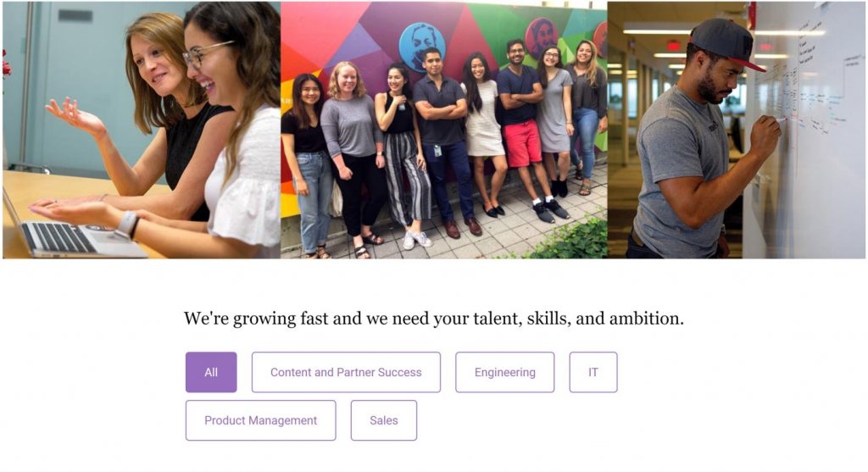Choose the IT department filter

point(593,372)
